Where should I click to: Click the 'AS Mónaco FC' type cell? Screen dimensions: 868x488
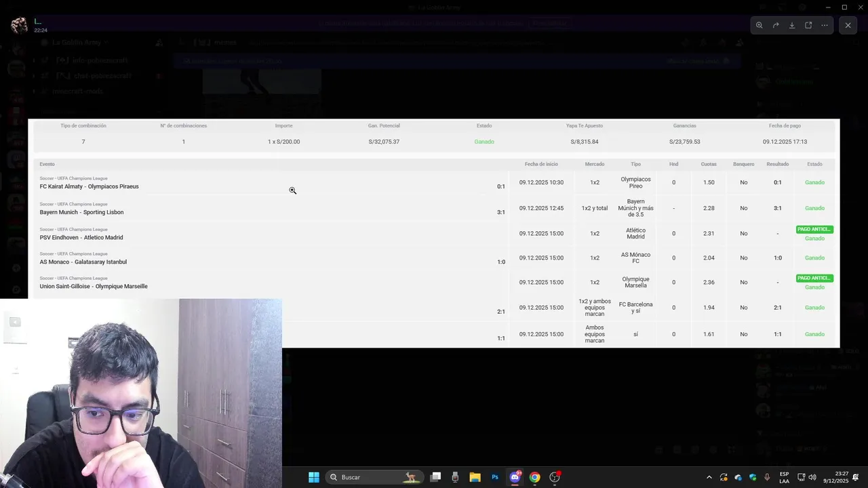(x=635, y=258)
